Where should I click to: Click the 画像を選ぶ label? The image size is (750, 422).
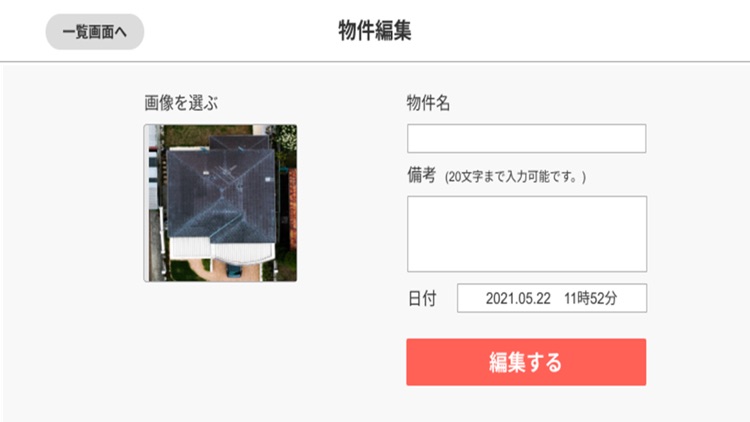[x=181, y=103]
